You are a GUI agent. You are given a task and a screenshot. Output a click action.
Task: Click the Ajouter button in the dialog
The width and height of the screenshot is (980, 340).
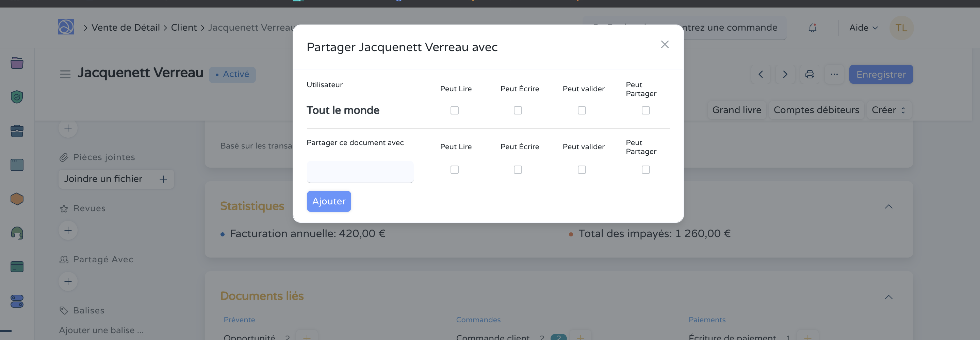(x=329, y=201)
